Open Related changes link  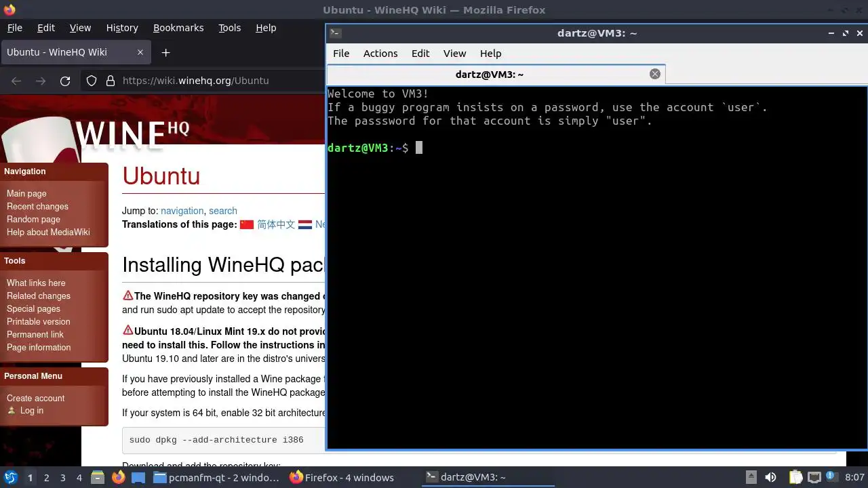[39, 296]
